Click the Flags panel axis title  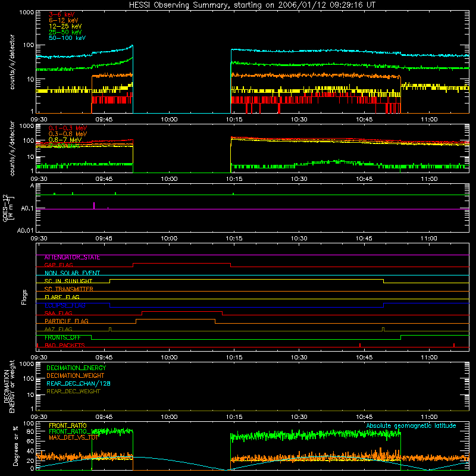[x=24, y=297]
